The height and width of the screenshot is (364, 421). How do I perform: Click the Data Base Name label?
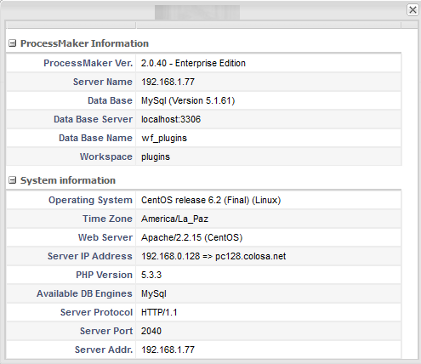coord(95,138)
